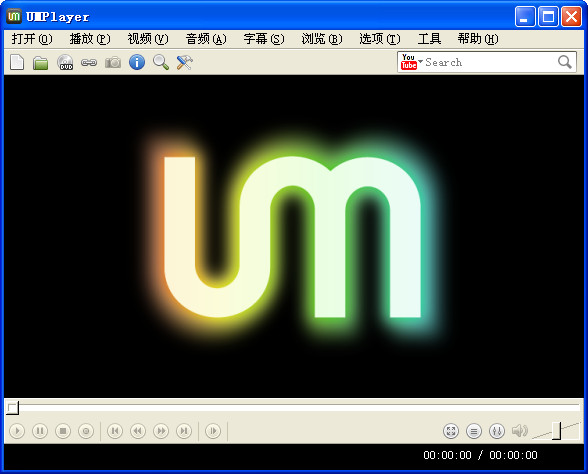Screen dimensions: 588x474
Task: Show the playlist panel
Action: tap(474, 431)
